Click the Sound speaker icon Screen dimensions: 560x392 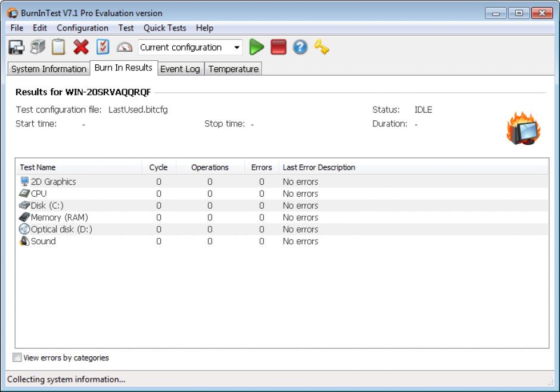(24, 241)
